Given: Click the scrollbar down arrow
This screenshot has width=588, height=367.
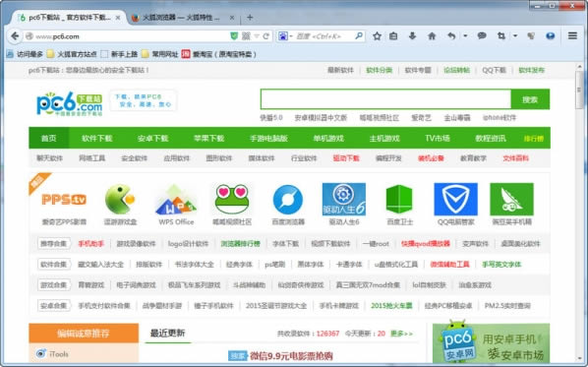Looking at the screenshot, I should [579, 359].
